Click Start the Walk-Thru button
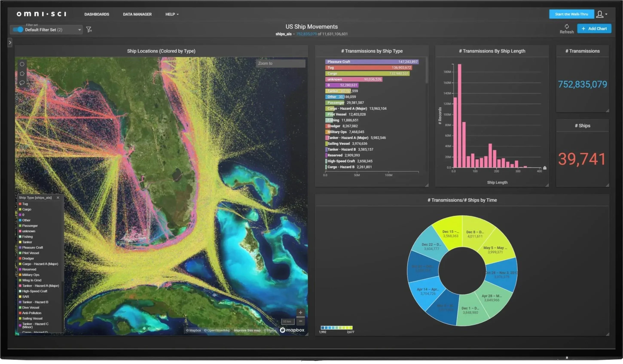This screenshot has width=623, height=364. 571,14
